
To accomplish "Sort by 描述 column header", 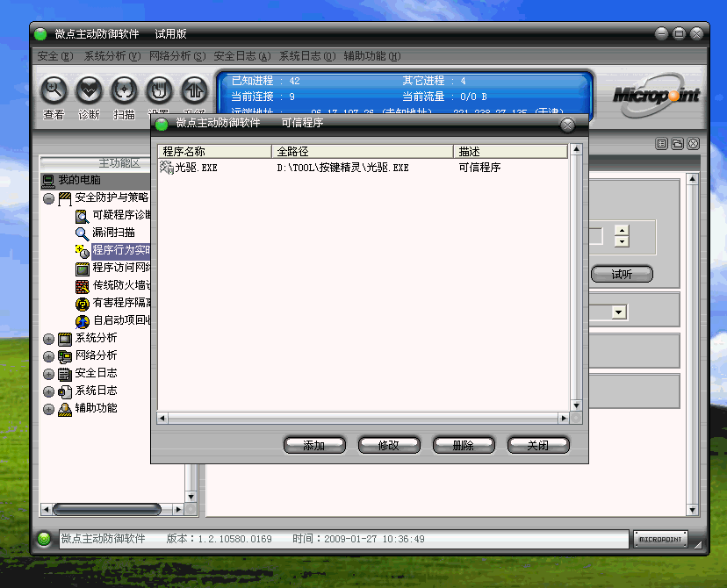I will coord(510,152).
